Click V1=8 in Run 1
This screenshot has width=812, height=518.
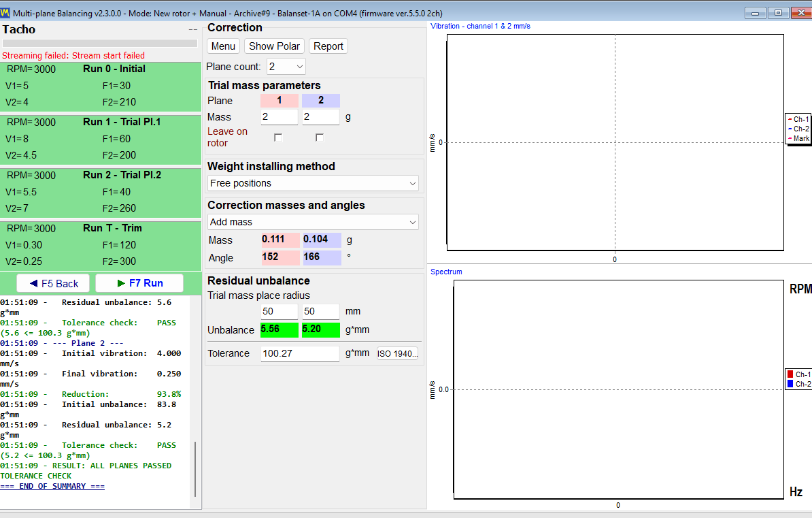[x=17, y=139]
